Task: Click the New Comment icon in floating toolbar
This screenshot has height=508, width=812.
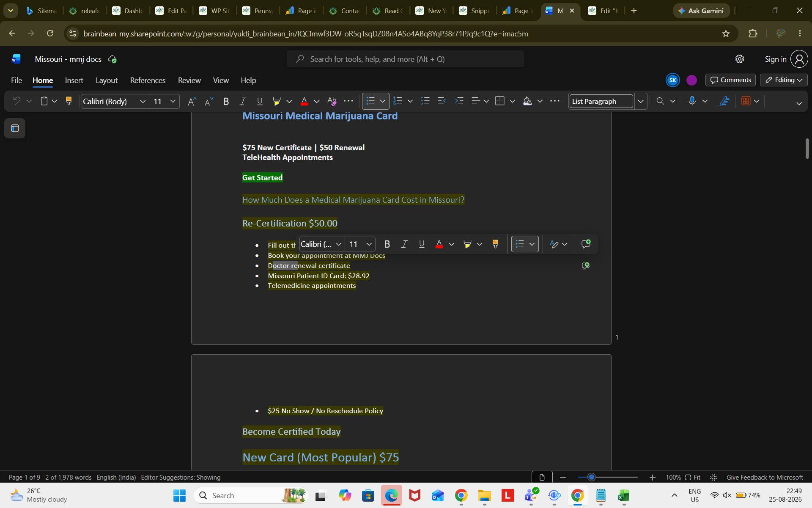Action: click(x=586, y=244)
